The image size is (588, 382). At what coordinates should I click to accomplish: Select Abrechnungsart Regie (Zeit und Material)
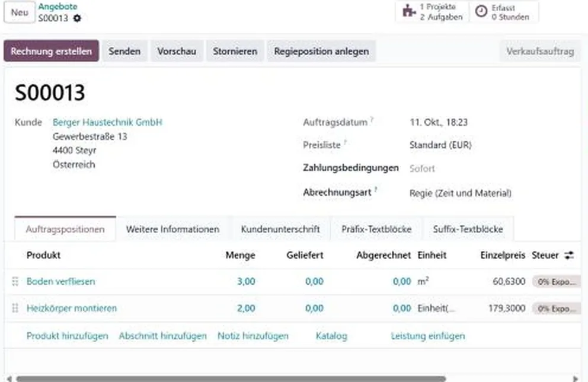[461, 193]
